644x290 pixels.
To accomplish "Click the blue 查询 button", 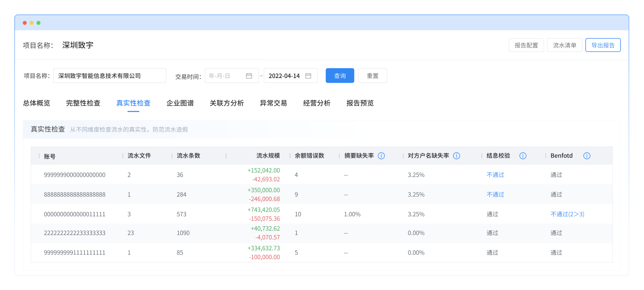I will pyautogui.click(x=340, y=76).
